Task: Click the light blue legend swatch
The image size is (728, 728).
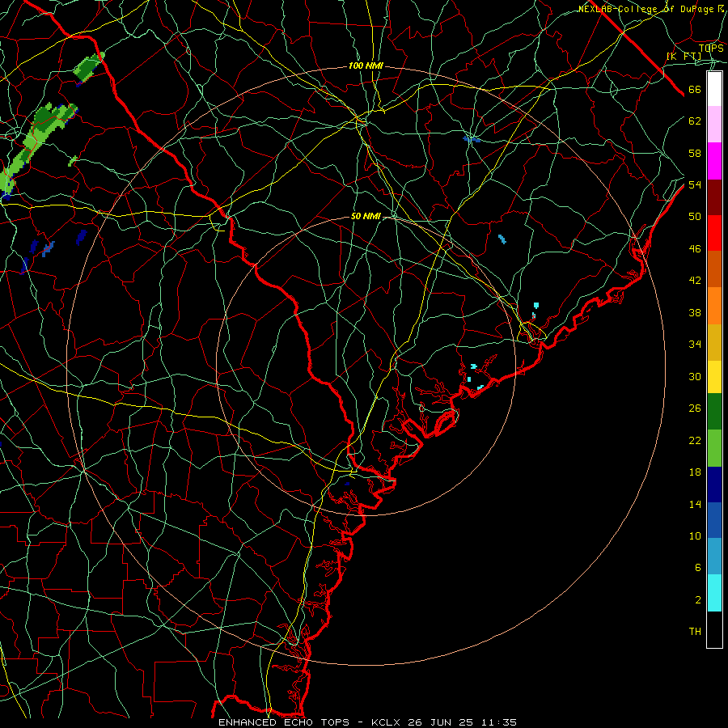Action: (714, 557)
